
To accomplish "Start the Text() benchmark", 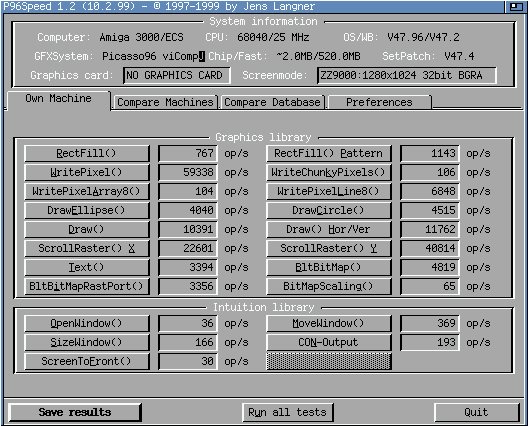I will point(87,267).
